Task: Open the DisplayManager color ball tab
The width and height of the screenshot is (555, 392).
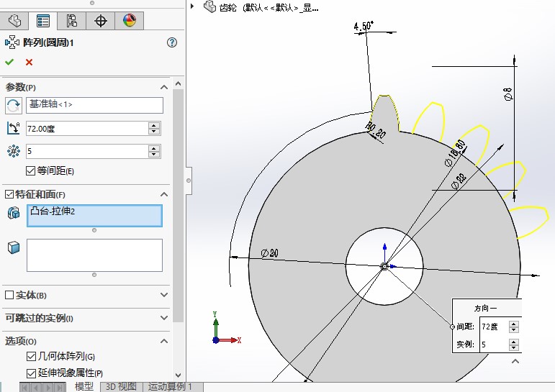Action: 129,21
